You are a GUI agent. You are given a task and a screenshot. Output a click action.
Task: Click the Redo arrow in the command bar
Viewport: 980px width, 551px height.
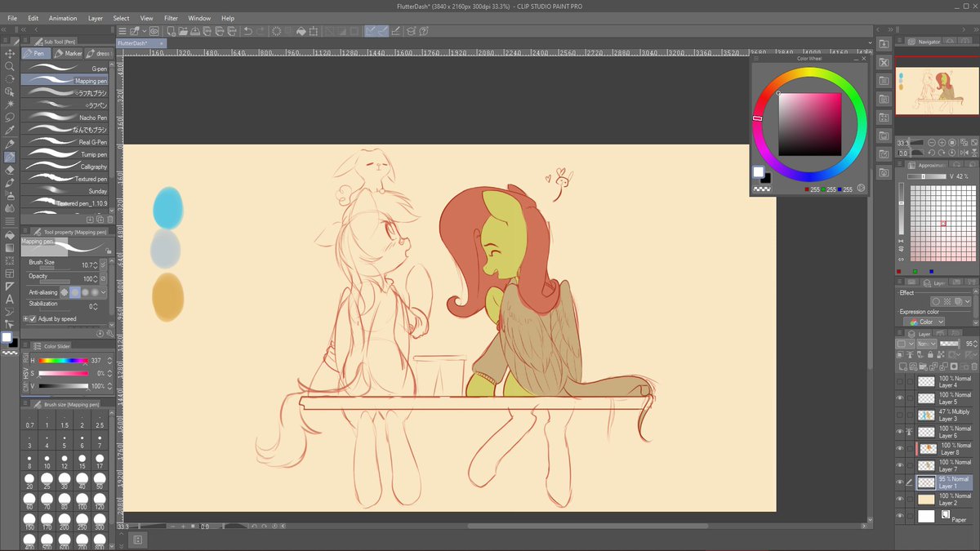click(x=261, y=31)
